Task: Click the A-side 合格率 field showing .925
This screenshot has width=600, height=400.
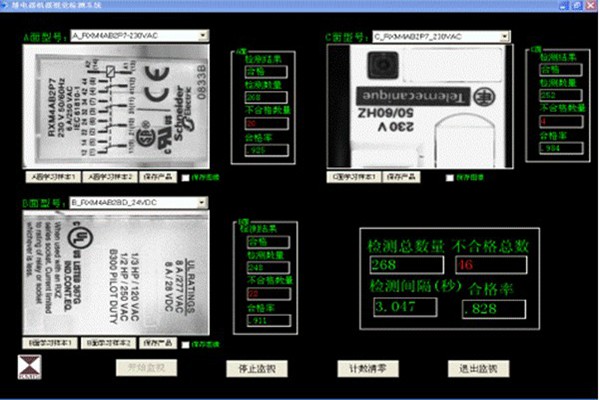Action: [267, 150]
